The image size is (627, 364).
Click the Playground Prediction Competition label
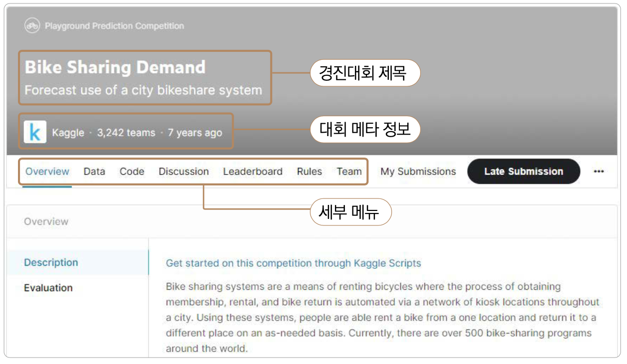[x=114, y=26]
